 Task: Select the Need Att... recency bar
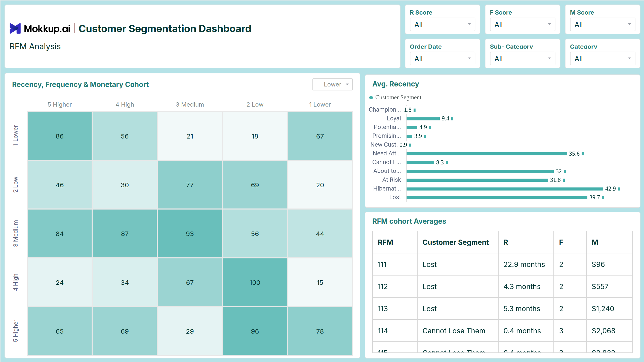(x=487, y=154)
